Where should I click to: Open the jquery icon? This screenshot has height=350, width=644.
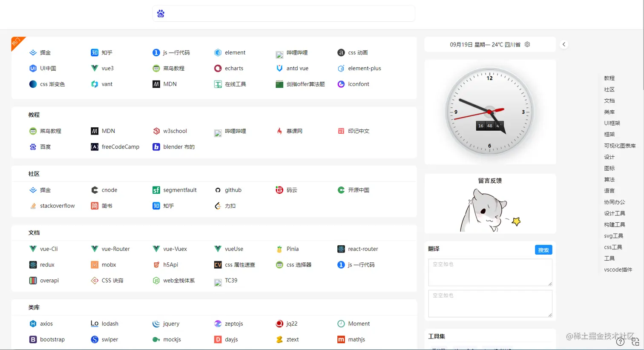[156, 324]
